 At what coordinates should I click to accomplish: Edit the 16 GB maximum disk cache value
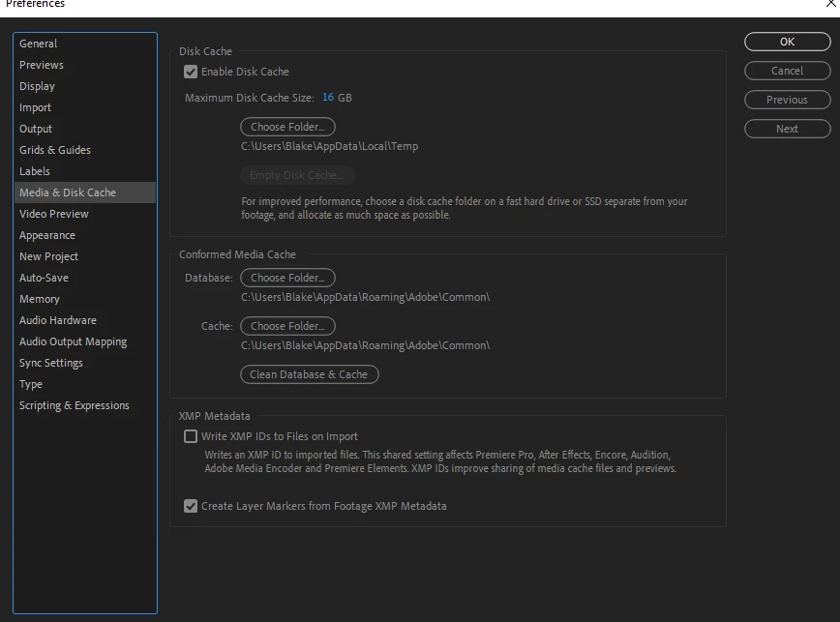[x=328, y=98]
